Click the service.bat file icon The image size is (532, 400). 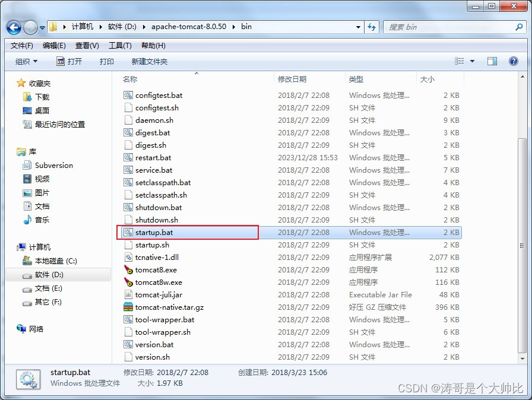point(128,170)
